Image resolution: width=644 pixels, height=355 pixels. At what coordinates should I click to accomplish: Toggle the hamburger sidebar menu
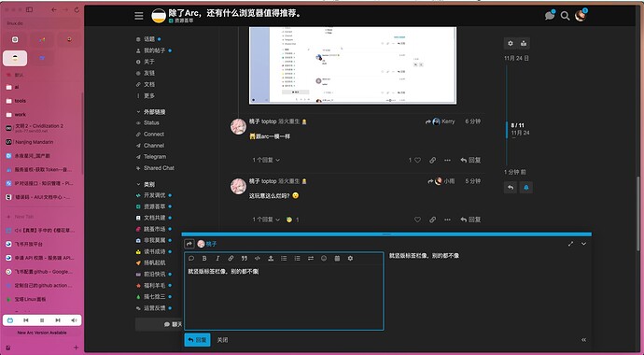click(x=139, y=16)
